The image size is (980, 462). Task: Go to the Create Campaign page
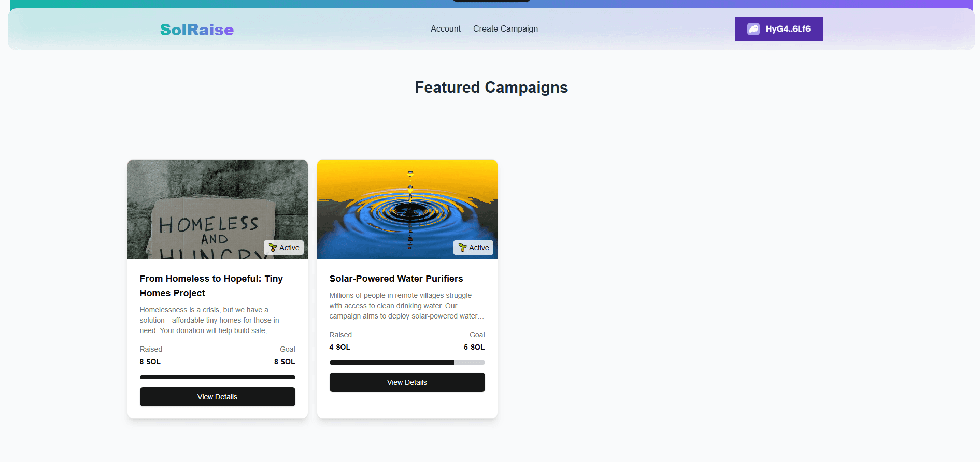tap(505, 29)
